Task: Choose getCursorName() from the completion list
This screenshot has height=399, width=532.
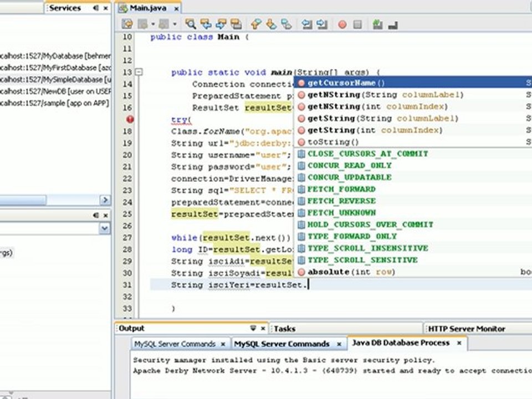Action: pyautogui.click(x=412, y=83)
